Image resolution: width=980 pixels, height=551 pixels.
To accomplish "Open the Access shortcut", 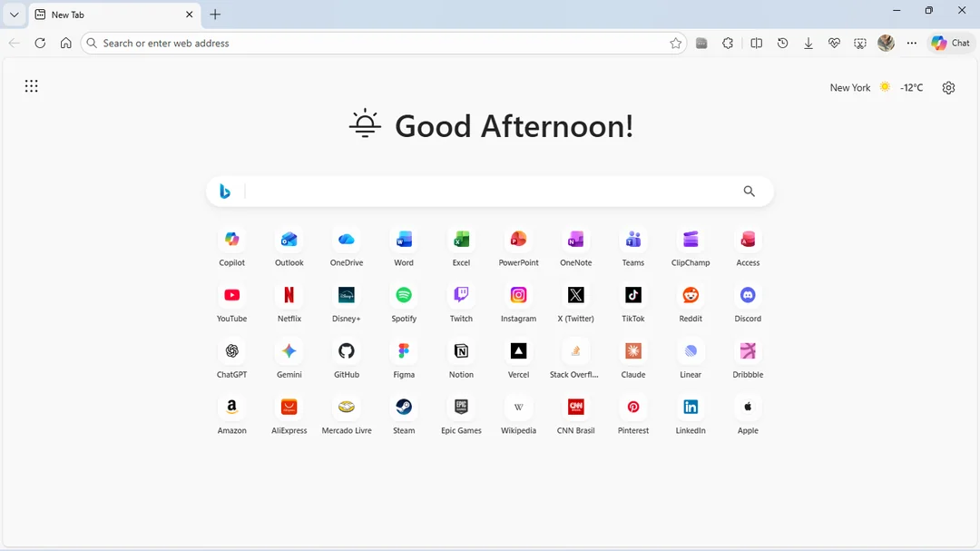I will pos(748,247).
